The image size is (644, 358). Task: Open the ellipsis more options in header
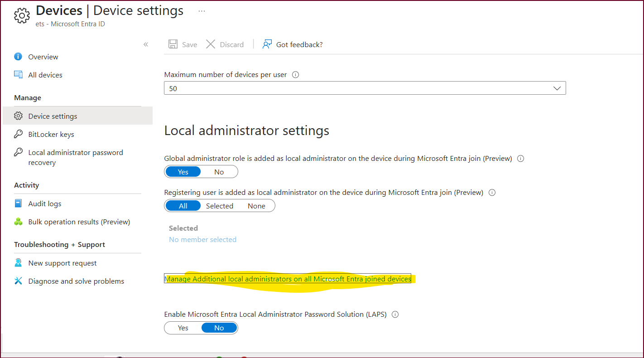tap(202, 11)
